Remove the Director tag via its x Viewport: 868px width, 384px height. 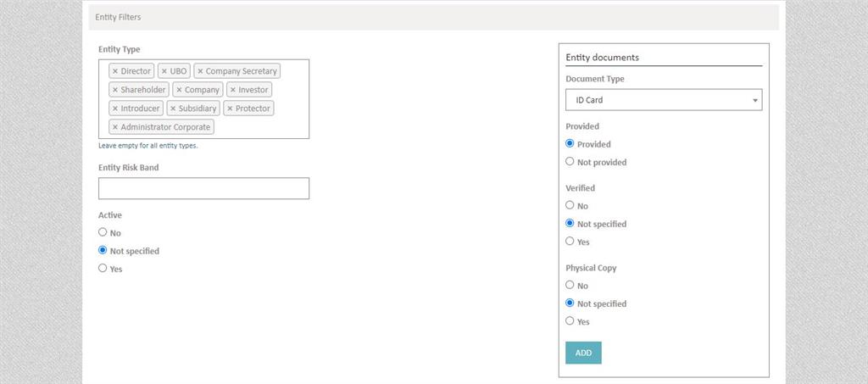(115, 71)
